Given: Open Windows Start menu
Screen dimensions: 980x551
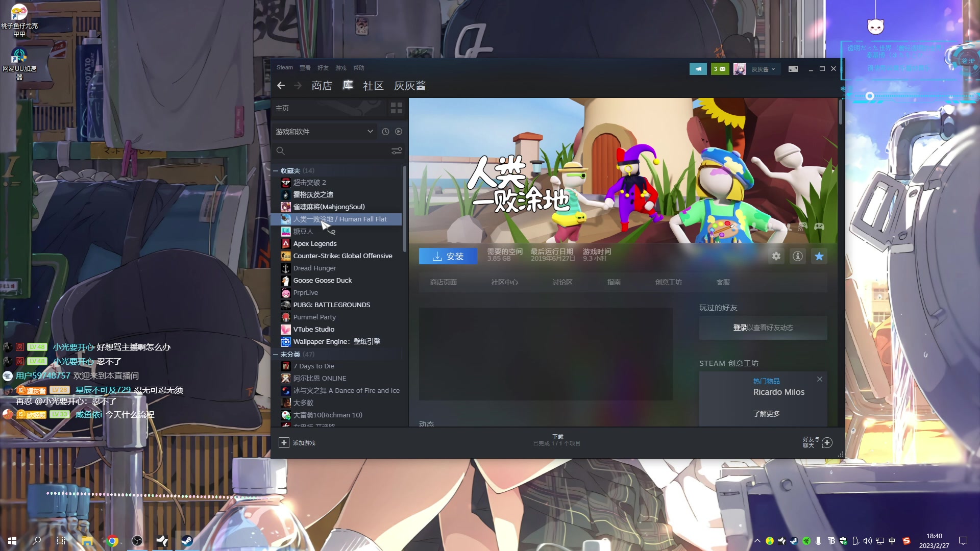Looking at the screenshot, I should [12, 541].
